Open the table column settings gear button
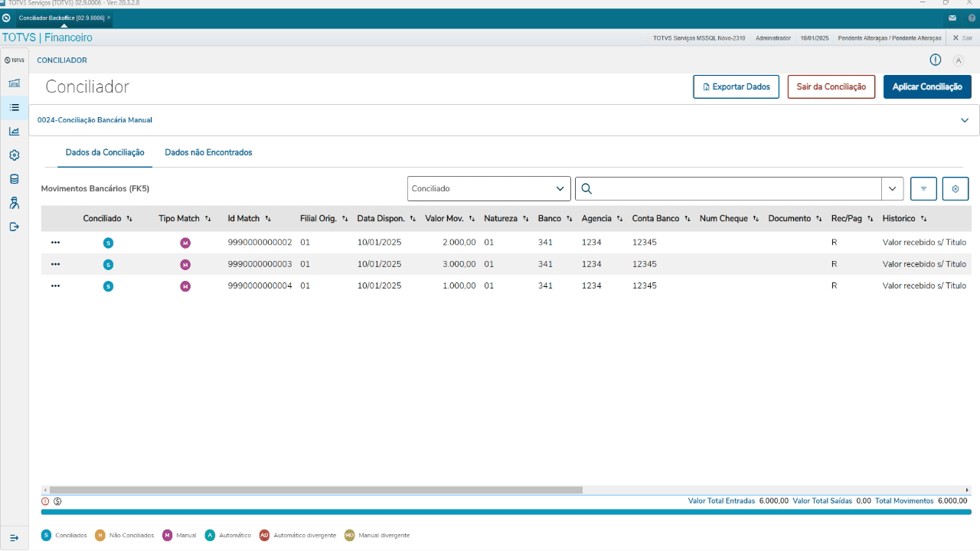 click(955, 188)
